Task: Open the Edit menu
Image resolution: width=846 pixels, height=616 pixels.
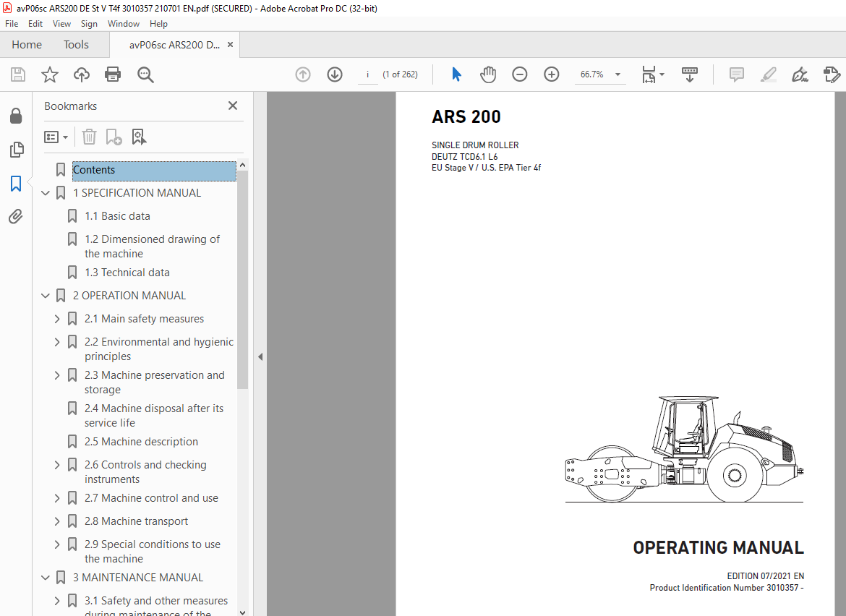Action: (35, 24)
